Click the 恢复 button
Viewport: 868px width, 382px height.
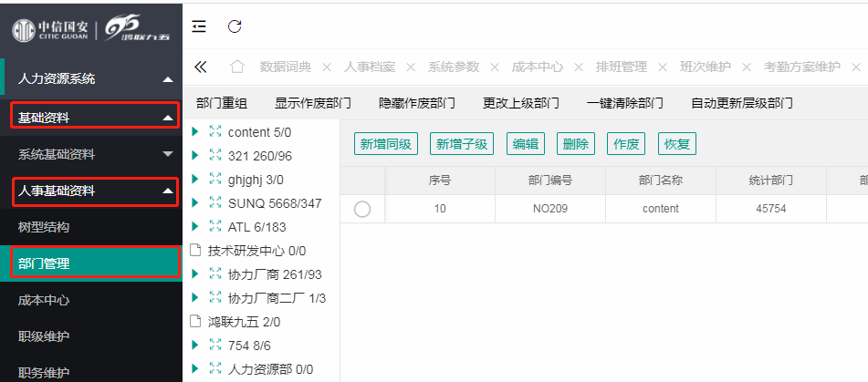[676, 144]
